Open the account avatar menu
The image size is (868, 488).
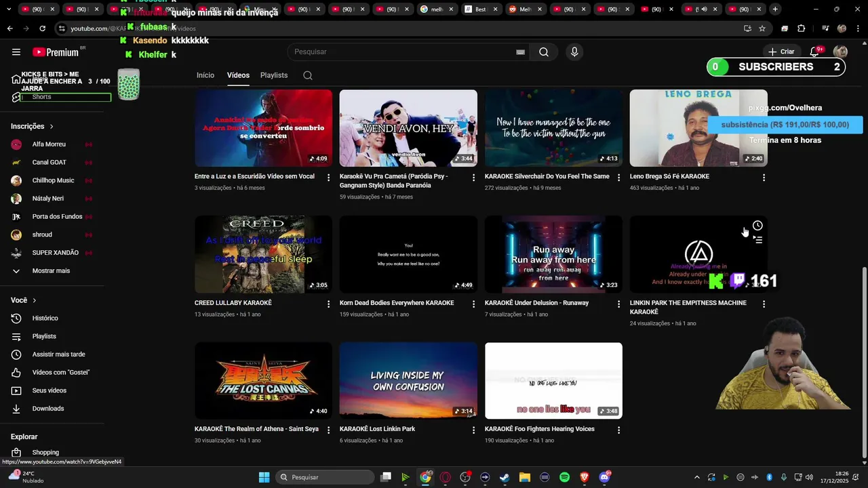tap(840, 52)
